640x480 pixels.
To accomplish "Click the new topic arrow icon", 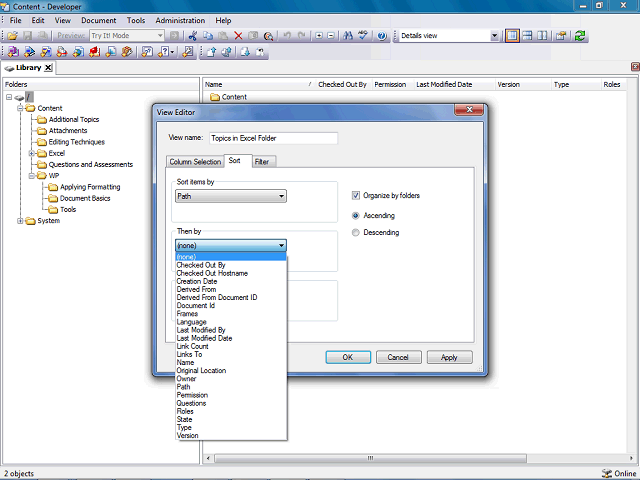I will (29, 52).
